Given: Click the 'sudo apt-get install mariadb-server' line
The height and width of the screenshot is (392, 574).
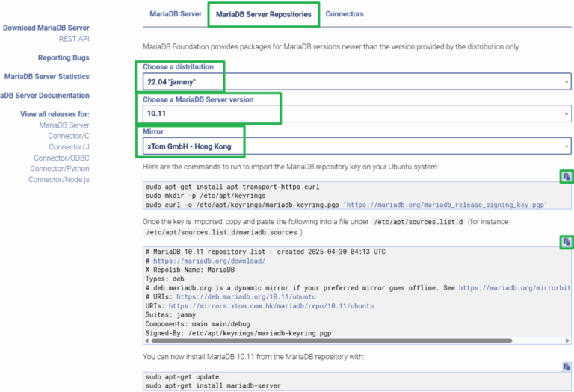Looking at the screenshot, I should [x=213, y=385].
